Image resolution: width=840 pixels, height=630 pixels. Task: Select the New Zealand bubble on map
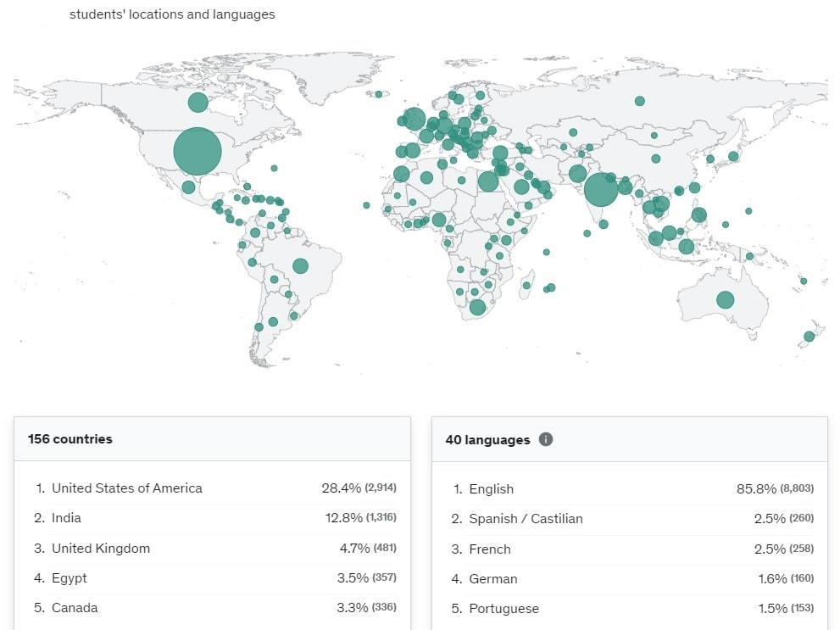(x=809, y=337)
